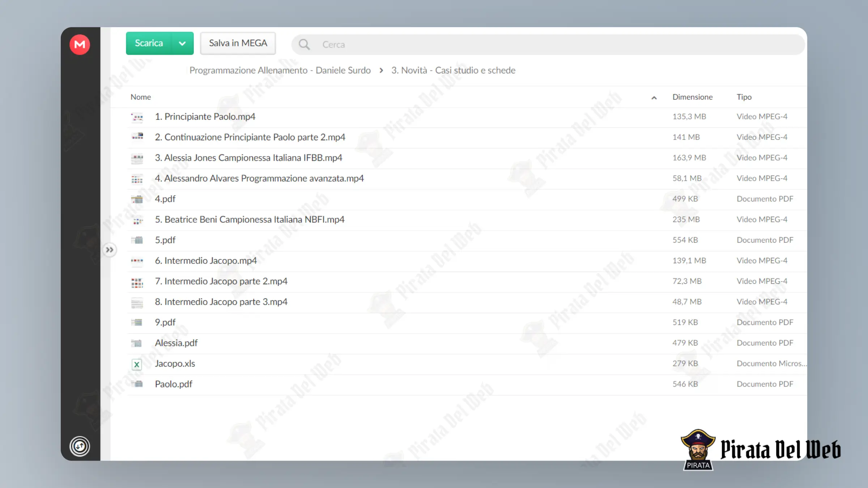Click Salva in MEGA button

(x=238, y=43)
